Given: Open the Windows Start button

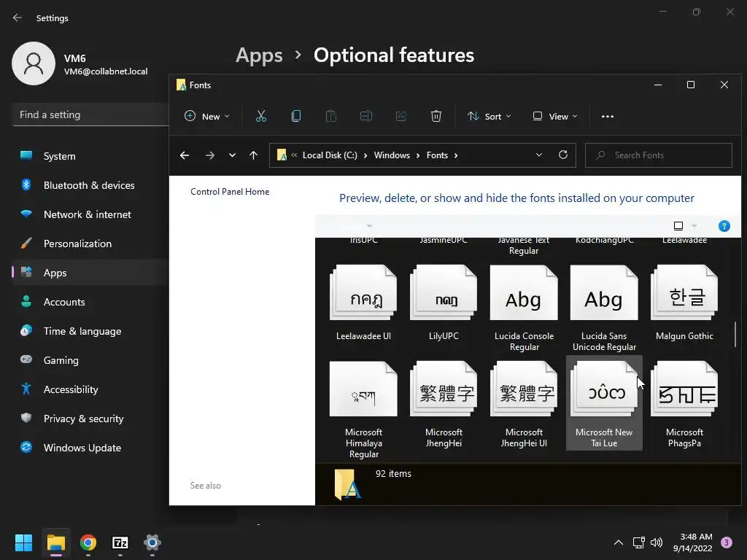Looking at the screenshot, I should [x=23, y=542].
